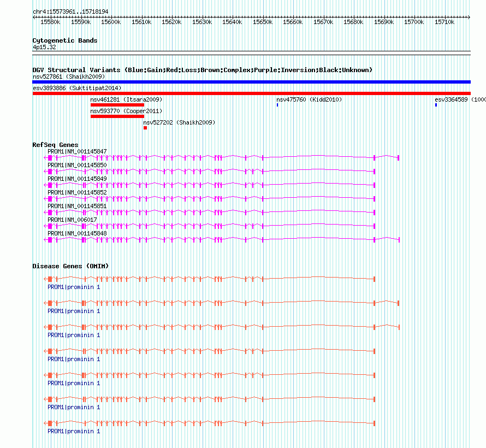
Task: Click the 15630k ruler label
Action: pyautogui.click(x=202, y=22)
